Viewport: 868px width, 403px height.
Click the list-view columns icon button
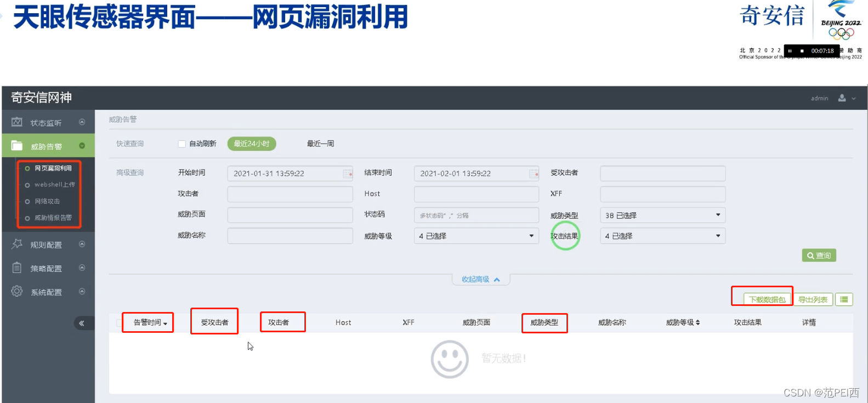point(844,299)
